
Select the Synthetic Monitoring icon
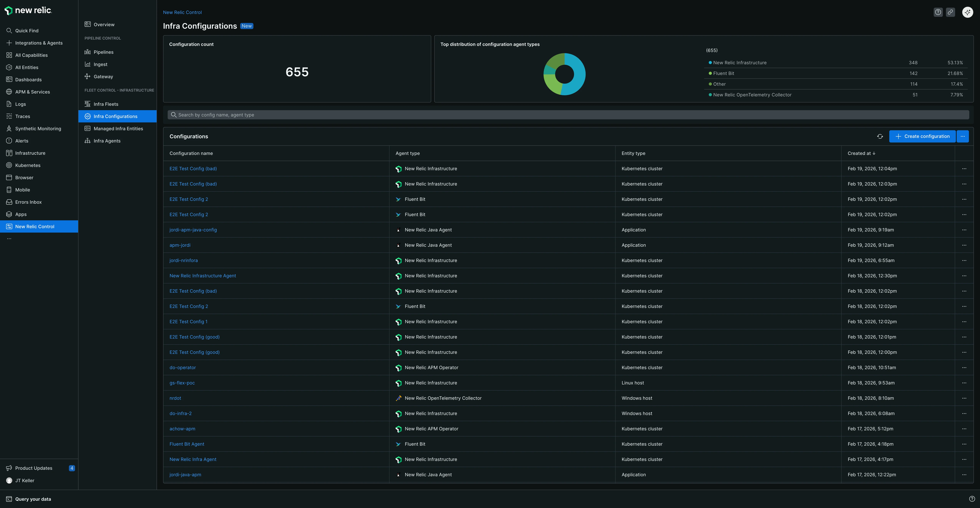coord(9,129)
